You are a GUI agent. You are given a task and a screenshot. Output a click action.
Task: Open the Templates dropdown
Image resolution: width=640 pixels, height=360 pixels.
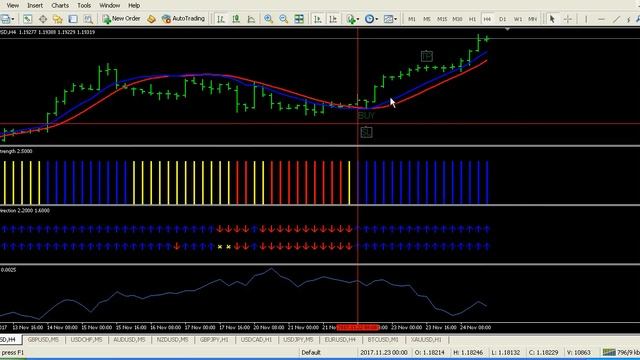[x=390, y=19]
